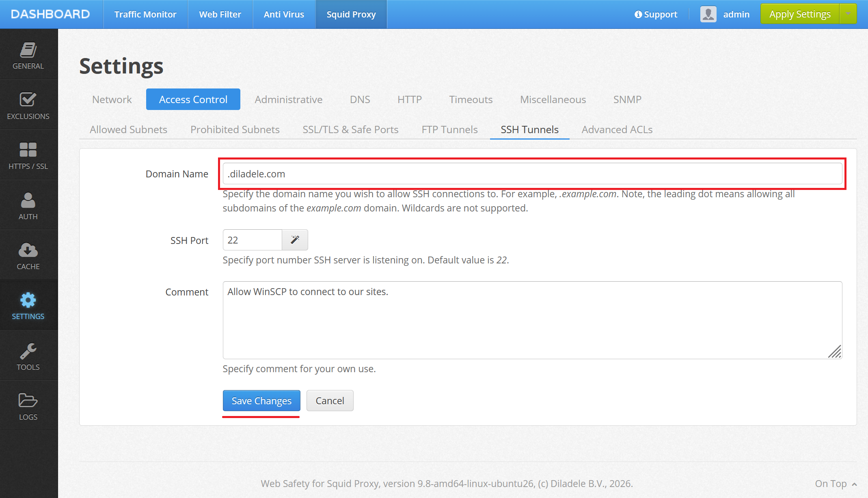The image size is (868, 498).
Task: Click the magic wand beside SSH Port
Action: tap(295, 240)
